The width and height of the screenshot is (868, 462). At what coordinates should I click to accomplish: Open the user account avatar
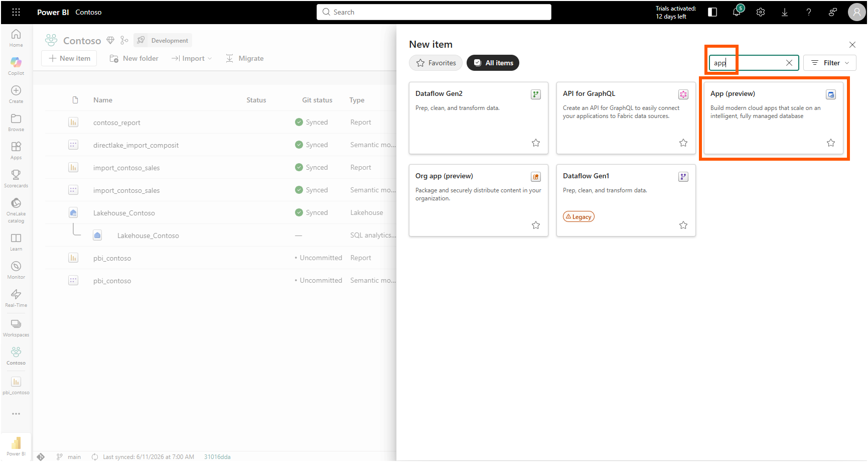coord(856,12)
